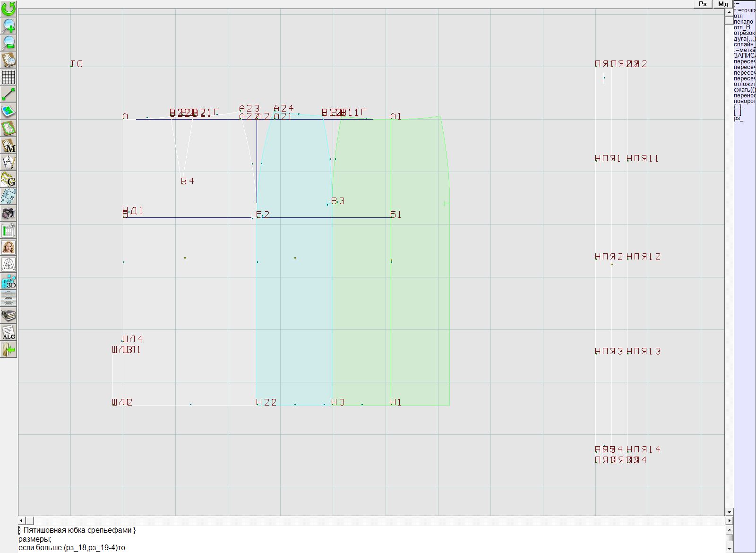Switch to the 3D view
The image size is (756, 553).
9,282
